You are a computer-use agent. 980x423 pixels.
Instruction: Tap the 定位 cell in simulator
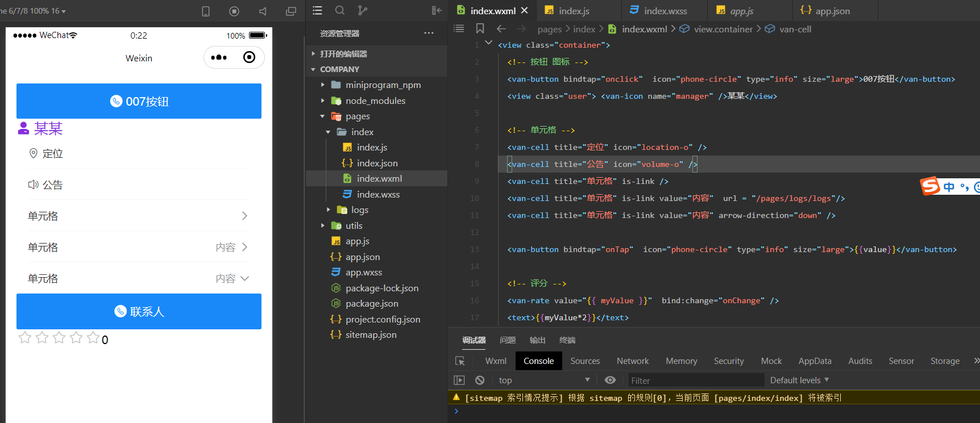139,153
